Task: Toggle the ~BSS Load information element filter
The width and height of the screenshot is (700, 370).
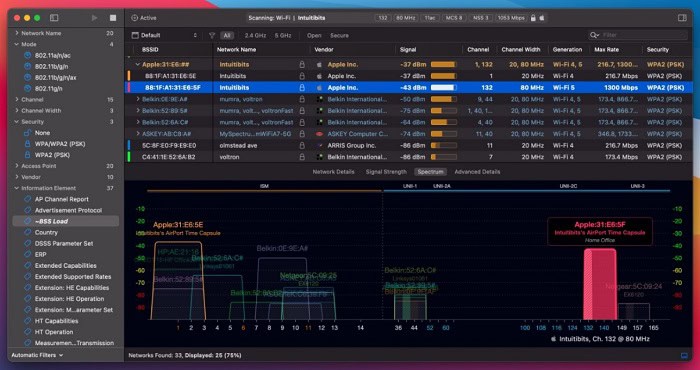Action: (x=66, y=221)
